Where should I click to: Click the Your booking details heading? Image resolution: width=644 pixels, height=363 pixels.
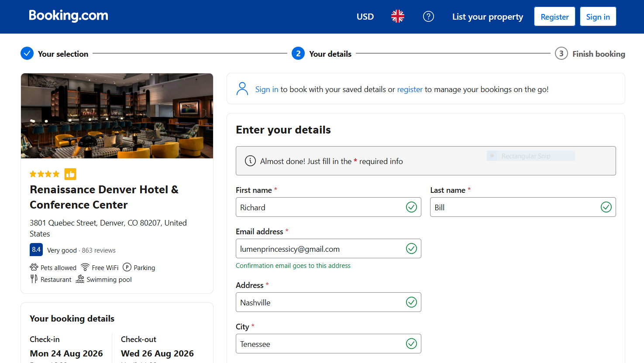72,318
